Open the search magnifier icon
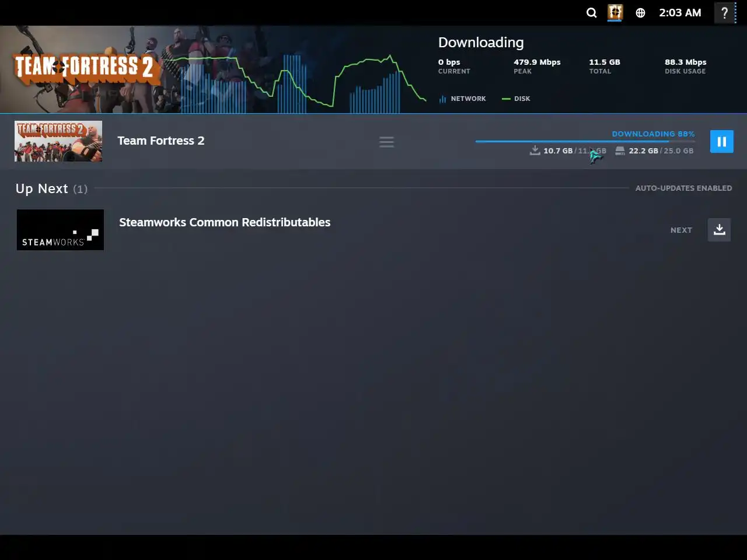 point(591,13)
